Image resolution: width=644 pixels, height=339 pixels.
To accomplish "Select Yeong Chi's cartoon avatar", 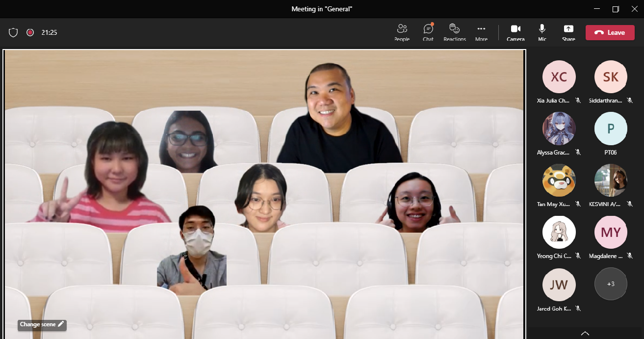I will pyautogui.click(x=559, y=232).
